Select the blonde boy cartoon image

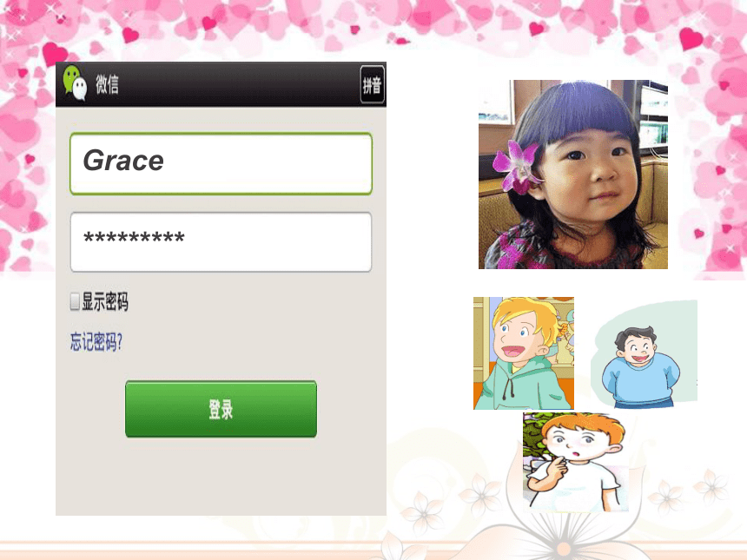point(524,353)
